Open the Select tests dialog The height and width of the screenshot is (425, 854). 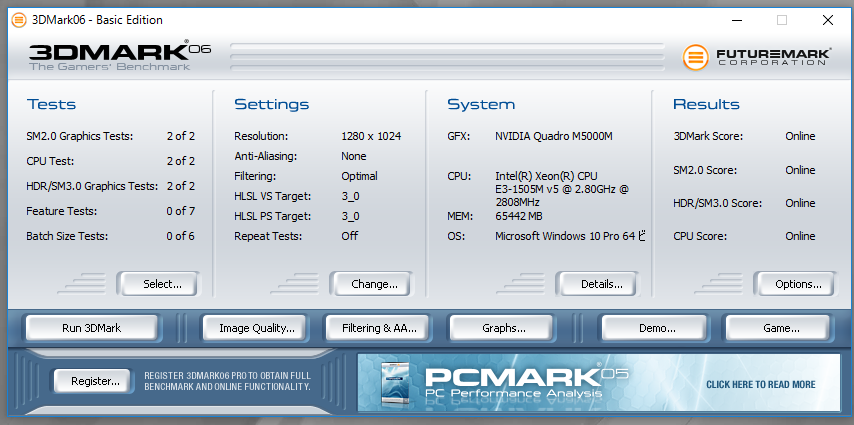point(158,284)
